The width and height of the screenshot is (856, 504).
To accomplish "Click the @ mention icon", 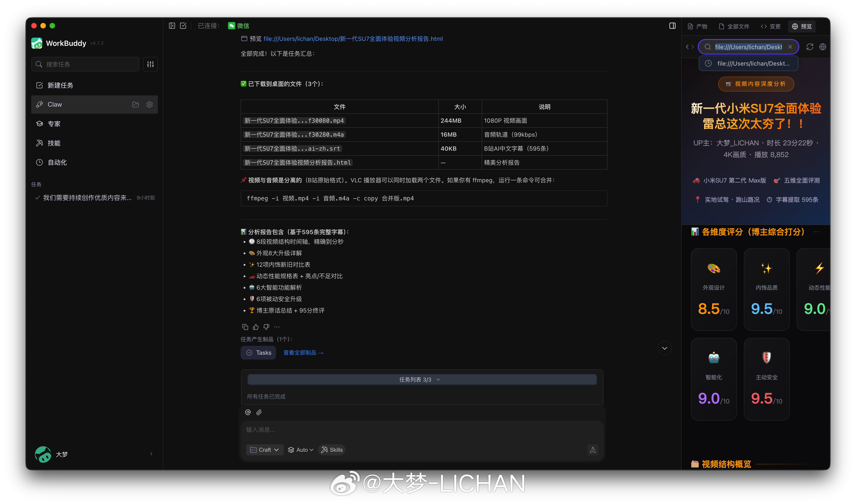I will 248,412.
